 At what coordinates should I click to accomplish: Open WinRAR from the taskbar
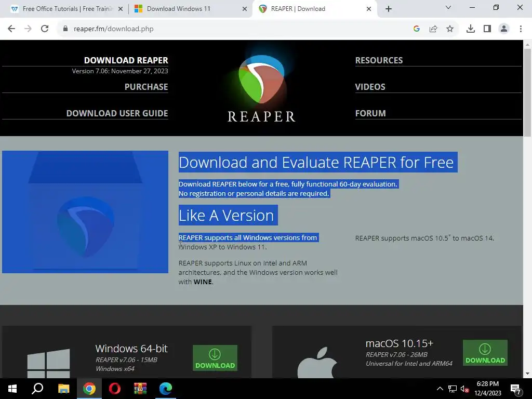140,389
